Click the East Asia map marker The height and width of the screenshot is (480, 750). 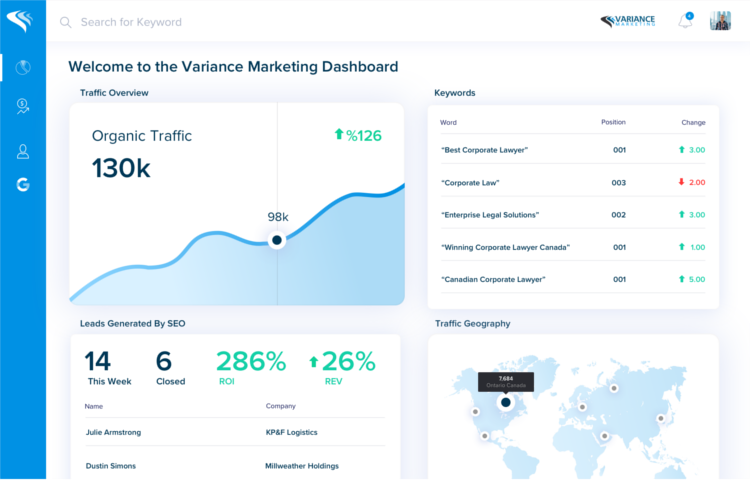click(x=661, y=418)
